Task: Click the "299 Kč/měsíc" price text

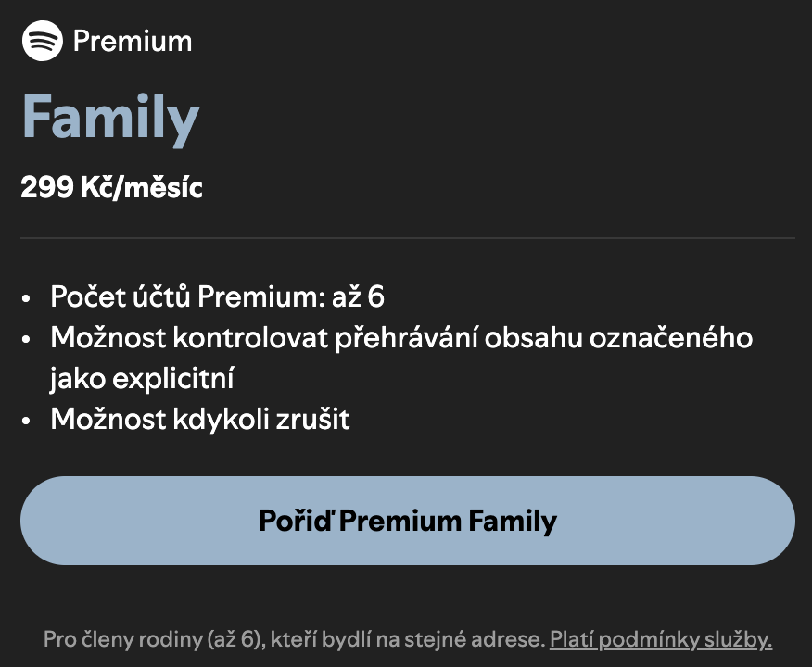Action: [111, 188]
